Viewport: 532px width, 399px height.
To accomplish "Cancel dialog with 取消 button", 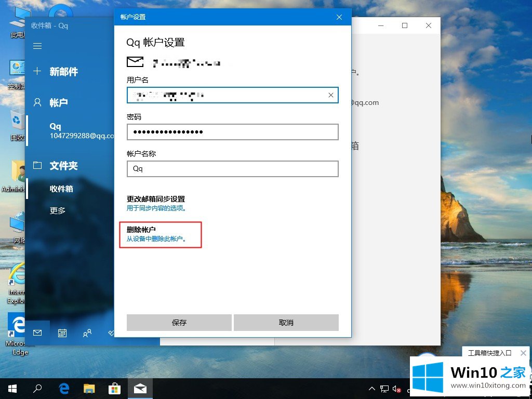I will [x=286, y=322].
